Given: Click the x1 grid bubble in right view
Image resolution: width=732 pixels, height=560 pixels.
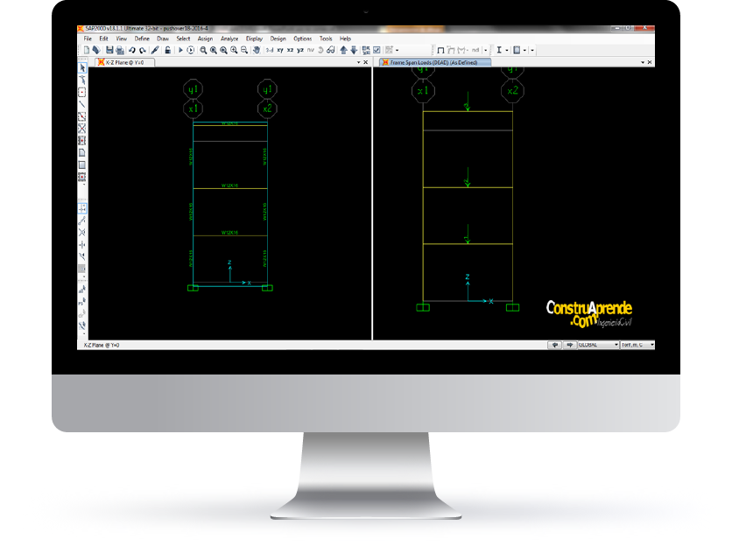Looking at the screenshot, I should point(423,90).
